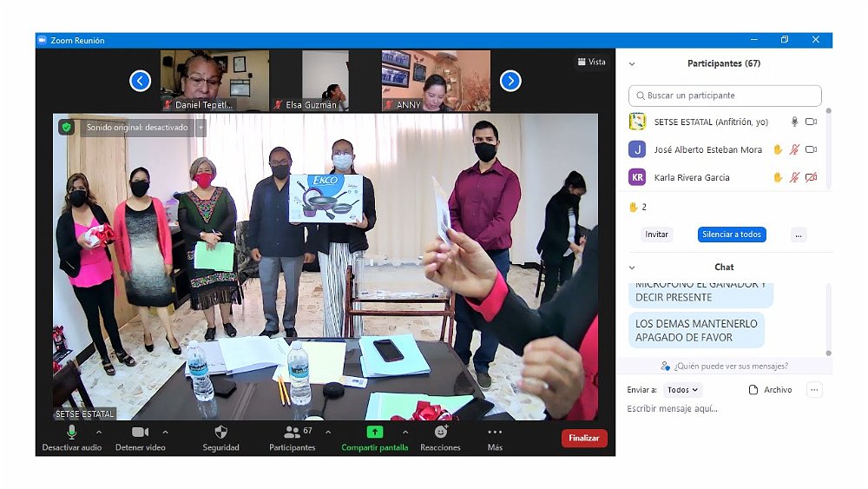Toggle the Sonido original setting
The width and height of the screenshot is (868, 489).
coord(136,128)
